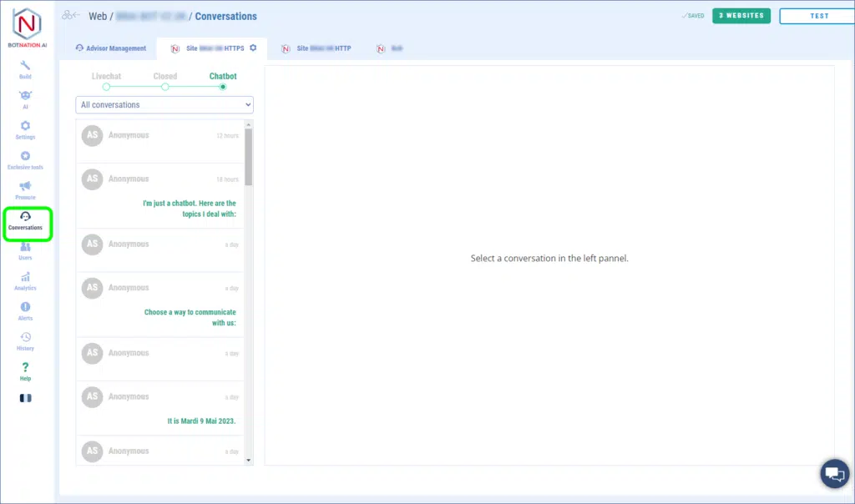
Task: Select the Chatbot filter radio step
Action: tap(223, 87)
